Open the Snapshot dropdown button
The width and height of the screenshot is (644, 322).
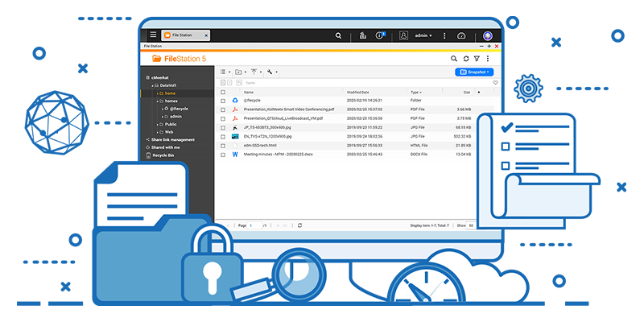tap(473, 72)
